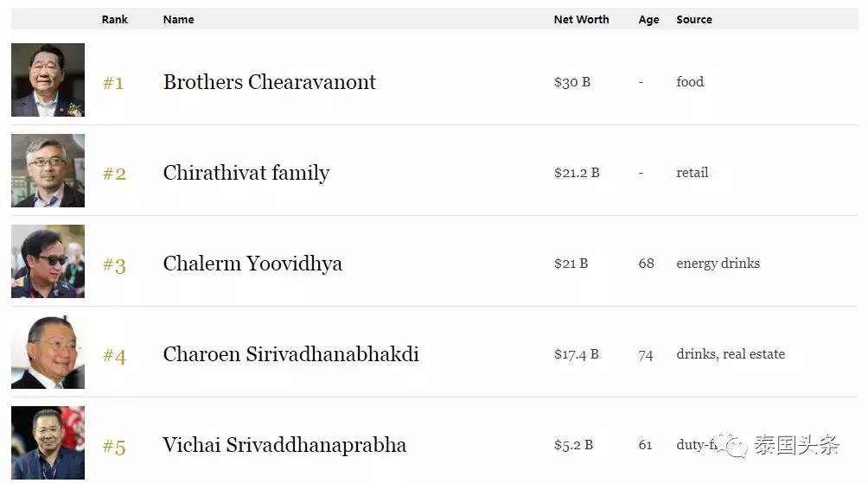868x483 pixels.
Task: Click the #1 rank number
Action: pyautogui.click(x=113, y=83)
